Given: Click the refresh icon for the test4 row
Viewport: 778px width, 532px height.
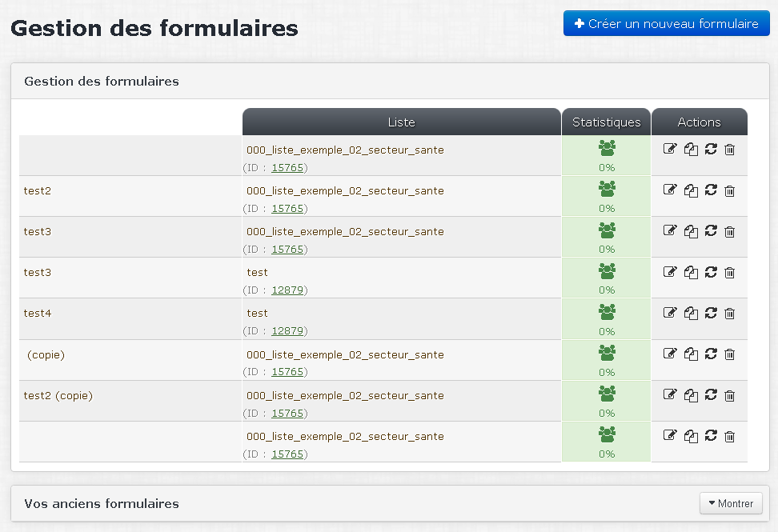Looking at the screenshot, I should click(x=711, y=313).
